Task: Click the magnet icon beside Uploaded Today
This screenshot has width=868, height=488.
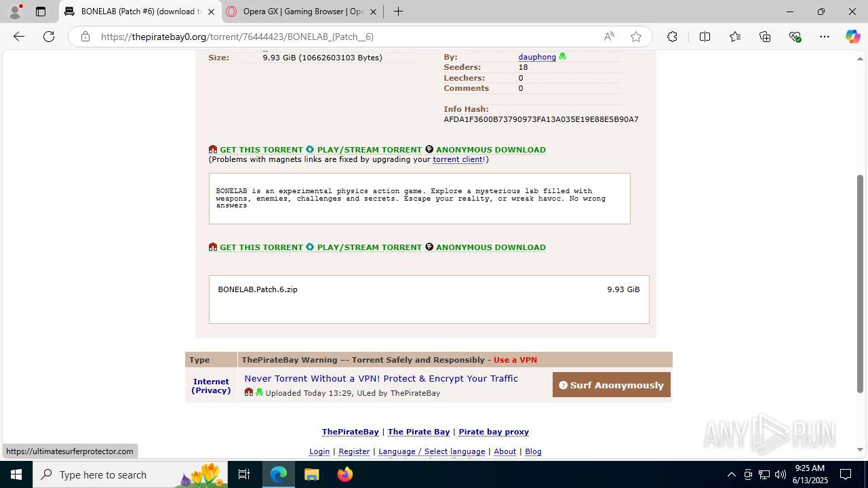Action: (x=249, y=392)
